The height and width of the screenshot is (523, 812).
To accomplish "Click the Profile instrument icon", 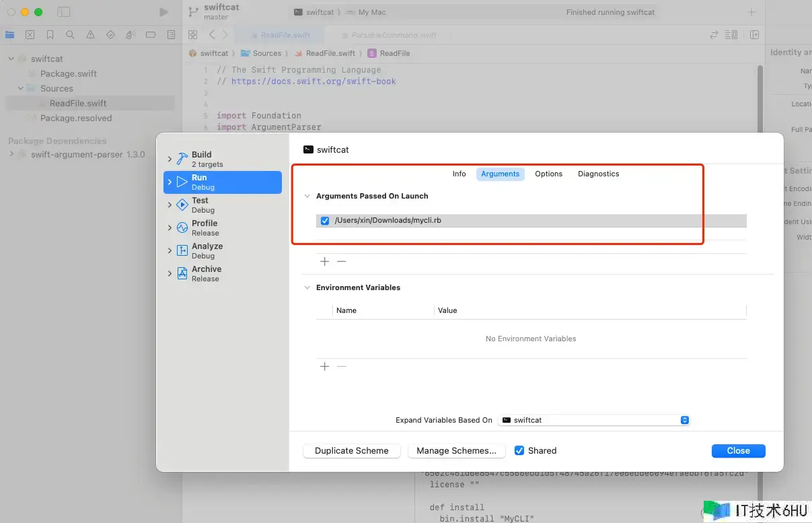I will (182, 228).
